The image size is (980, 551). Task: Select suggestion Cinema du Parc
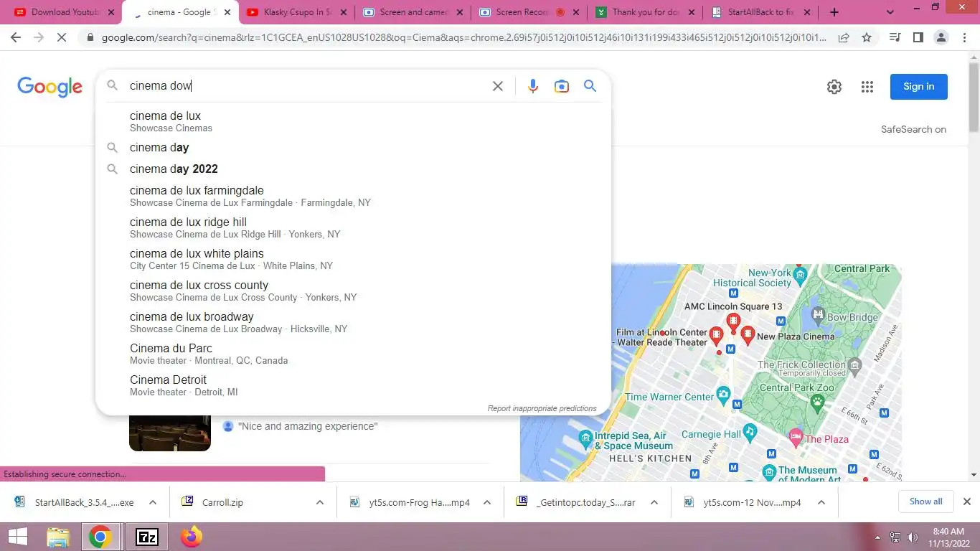(353, 354)
